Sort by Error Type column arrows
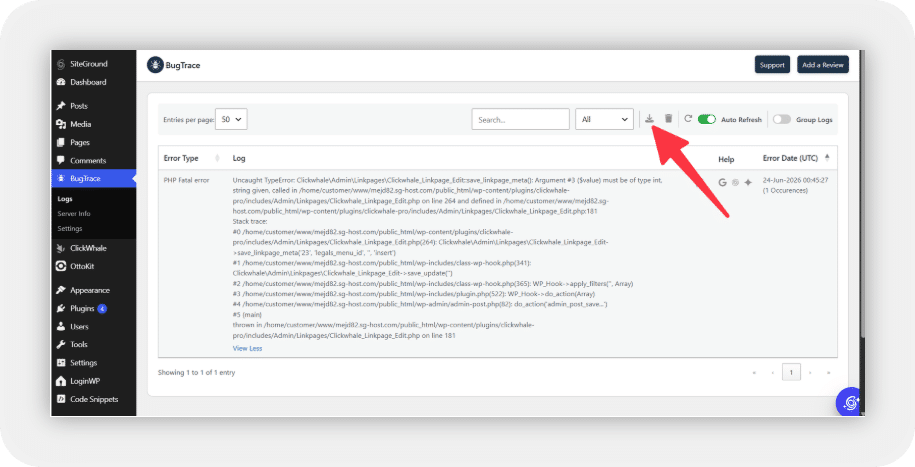Image resolution: width=915 pixels, height=467 pixels. (217, 158)
